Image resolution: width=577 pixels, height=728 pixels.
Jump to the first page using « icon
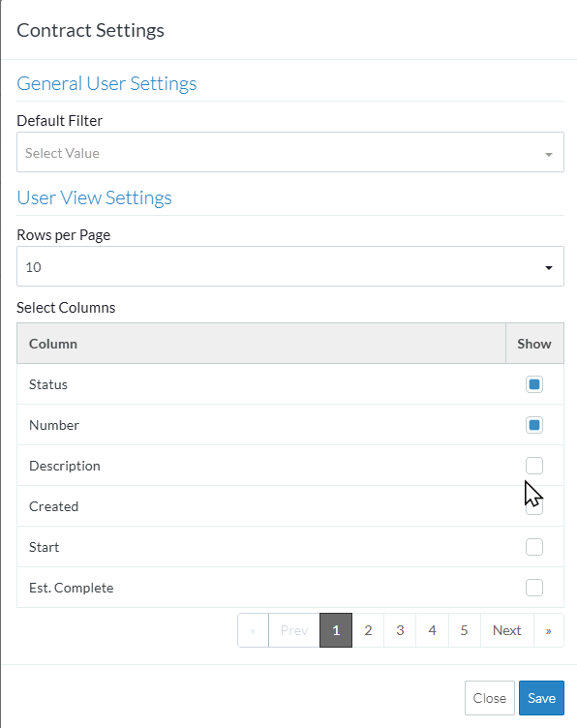click(x=253, y=630)
